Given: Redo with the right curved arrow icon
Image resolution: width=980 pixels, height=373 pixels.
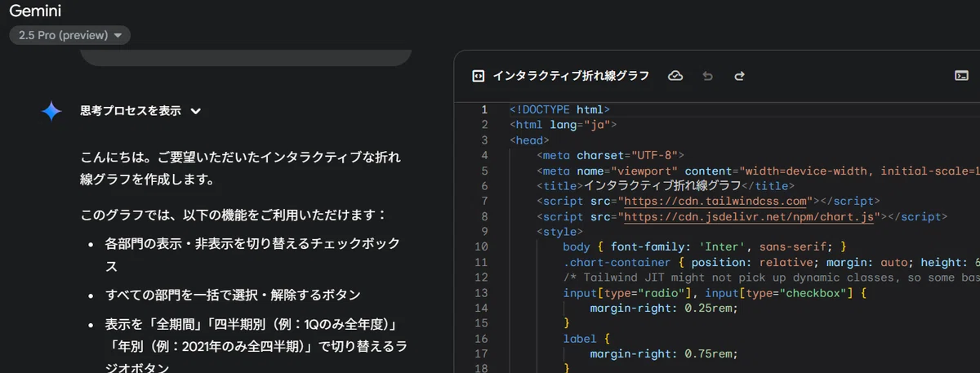Looking at the screenshot, I should tap(739, 76).
